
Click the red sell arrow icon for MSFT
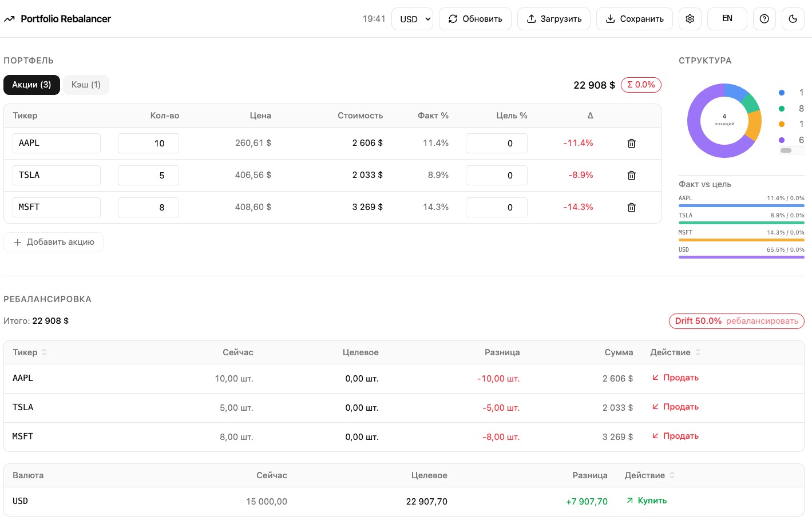[x=656, y=435]
